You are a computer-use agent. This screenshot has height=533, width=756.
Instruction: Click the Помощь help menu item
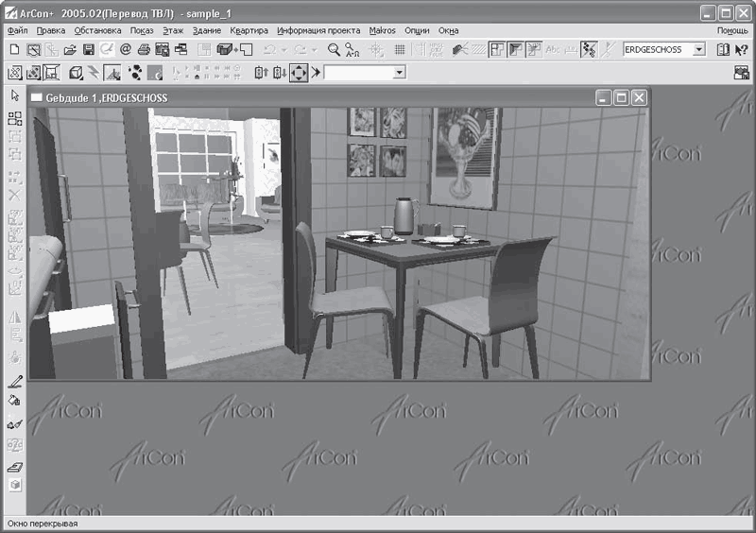pos(731,30)
